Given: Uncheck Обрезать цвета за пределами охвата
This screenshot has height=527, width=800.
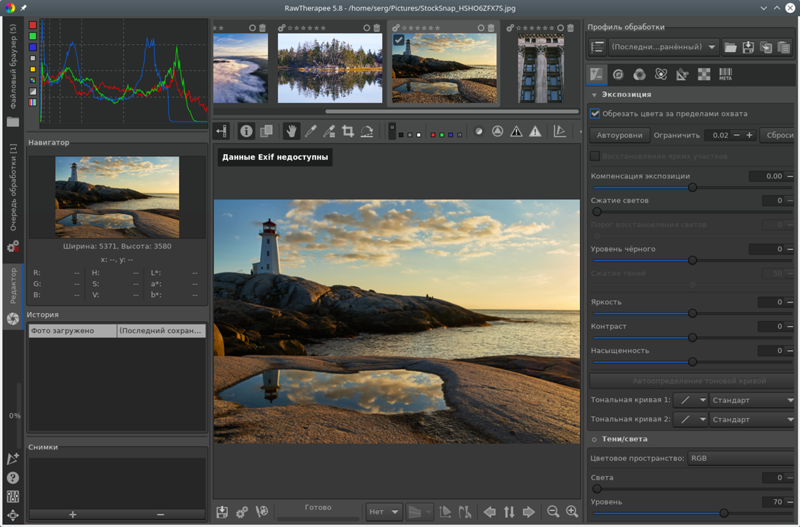Looking at the screenshot, I should pos(595,113).
